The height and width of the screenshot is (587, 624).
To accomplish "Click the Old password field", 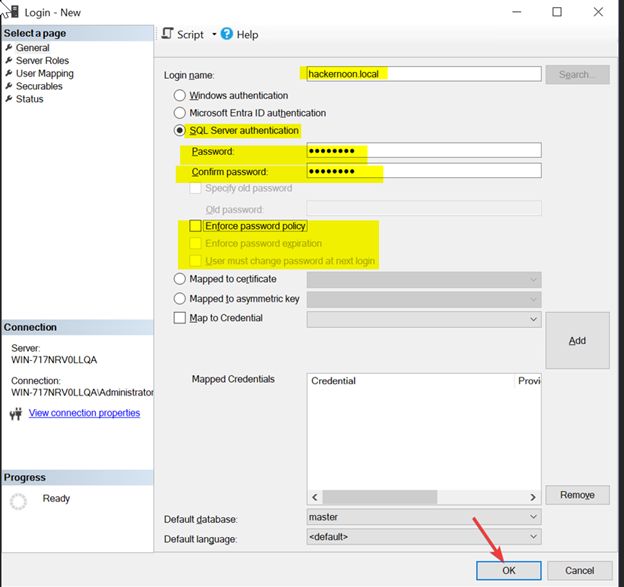I will (424, 208).
